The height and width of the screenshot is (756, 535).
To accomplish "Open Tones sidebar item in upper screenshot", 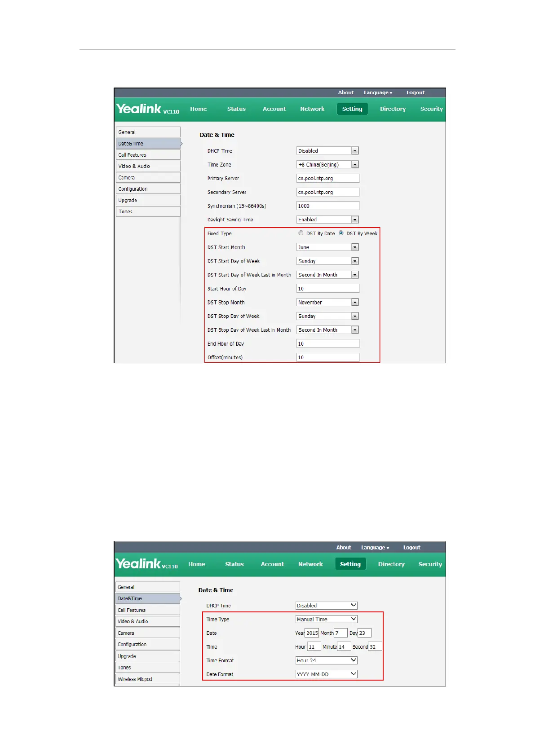I will coord(148,211).
